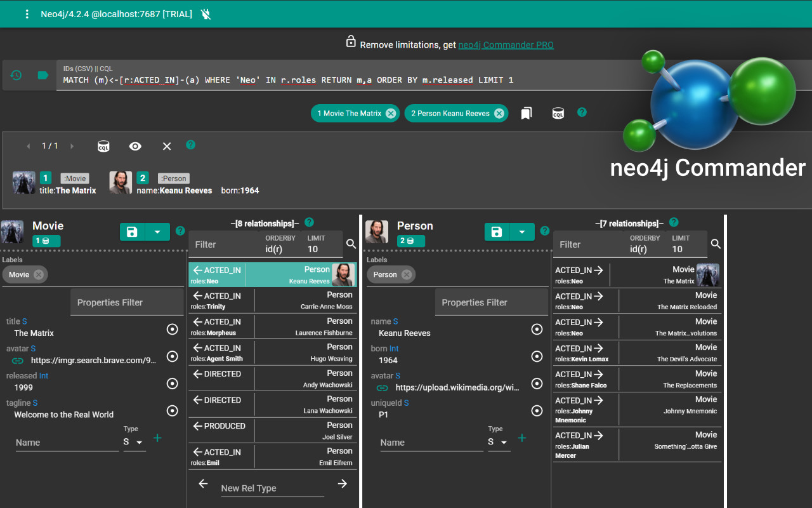The width and height of the screenshot is (812, 508).
Task: Open the Movie avatar URL link icon
Action: (x=18, y=361)
